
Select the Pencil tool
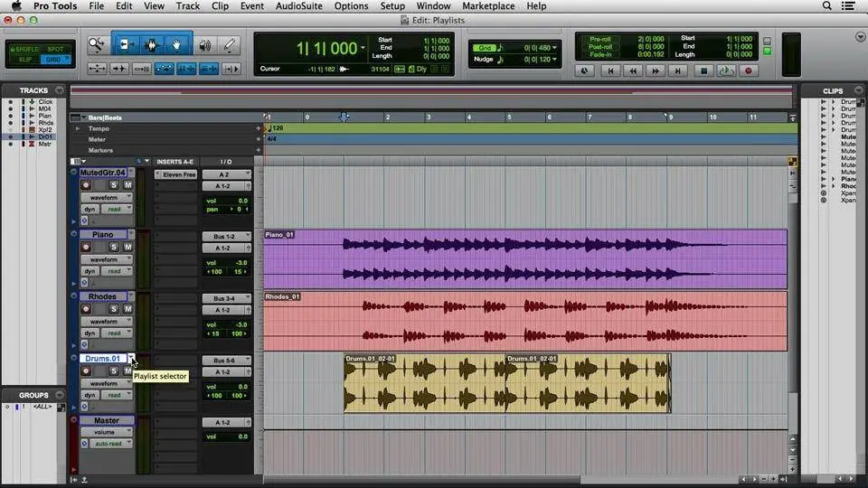tap(229, 45)
